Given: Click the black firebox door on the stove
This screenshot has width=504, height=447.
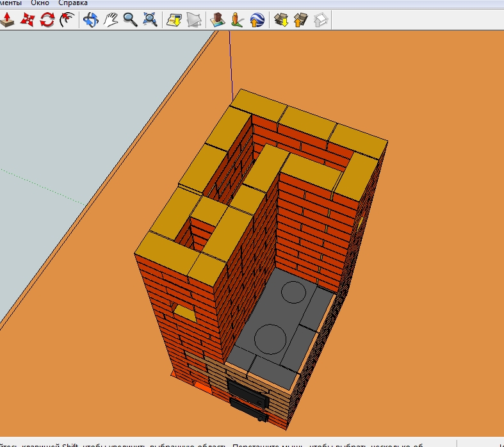Looking at the screenshot, I should 247,391.
